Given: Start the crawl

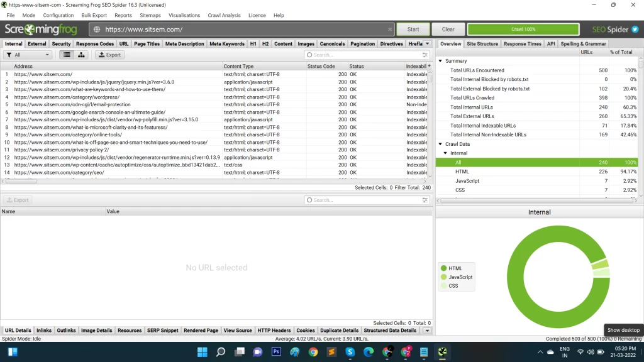Looking at the screenshot, I should [x=413, y=30].
